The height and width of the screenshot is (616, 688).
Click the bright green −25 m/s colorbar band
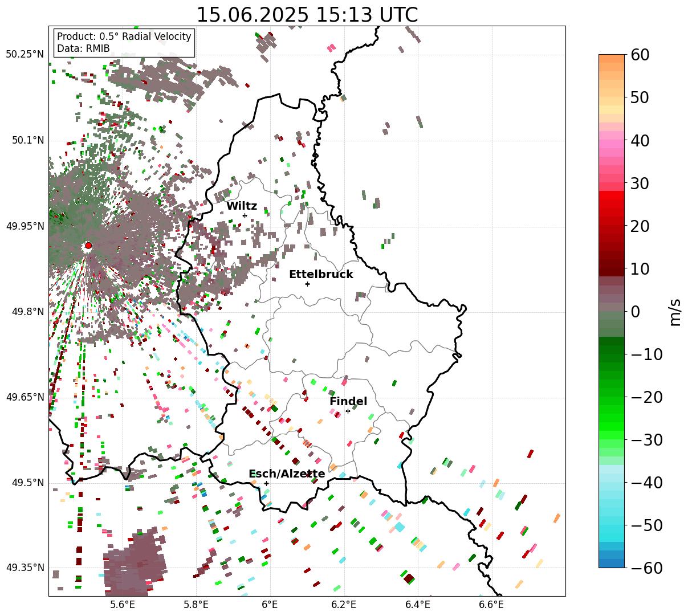[612, 419]
